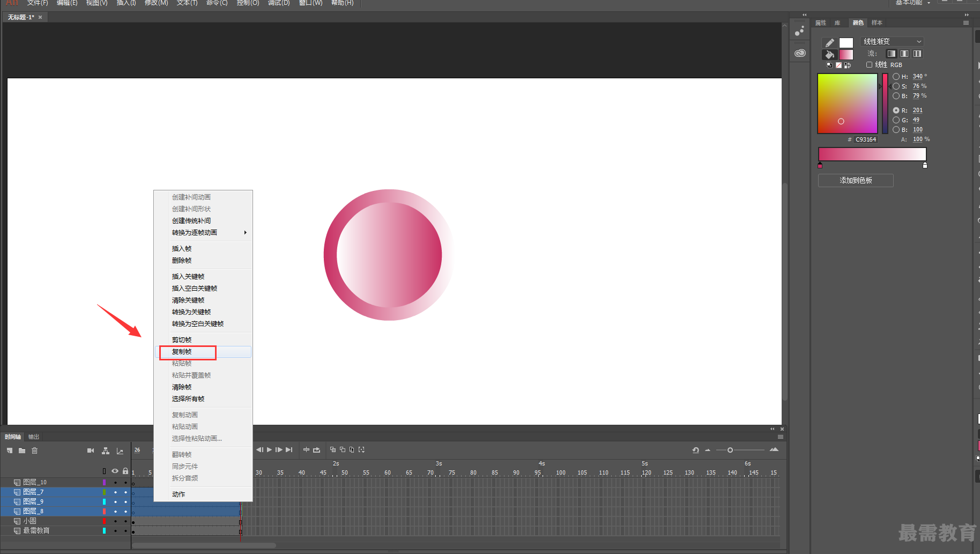980x554 pixels.
Task: Click the zoom out small mountain icon
Action: (708, 450)
